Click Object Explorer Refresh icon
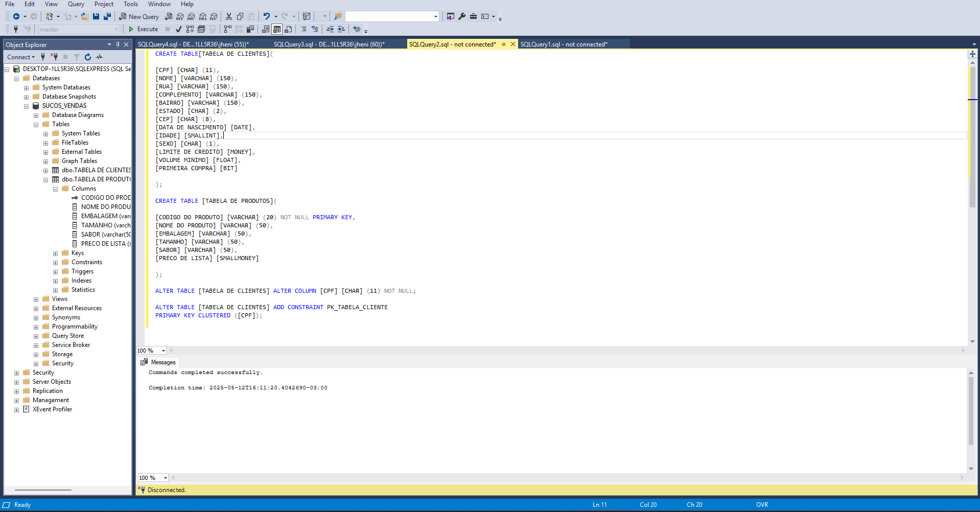980x512 pixels. 88,57
